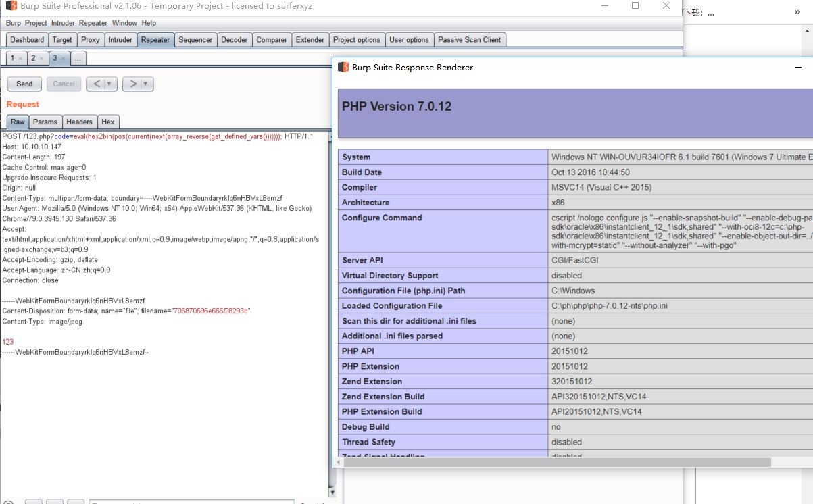Switch to the Intruder tool tab
Screen dimensions: 813x504
tap(120, 40)
